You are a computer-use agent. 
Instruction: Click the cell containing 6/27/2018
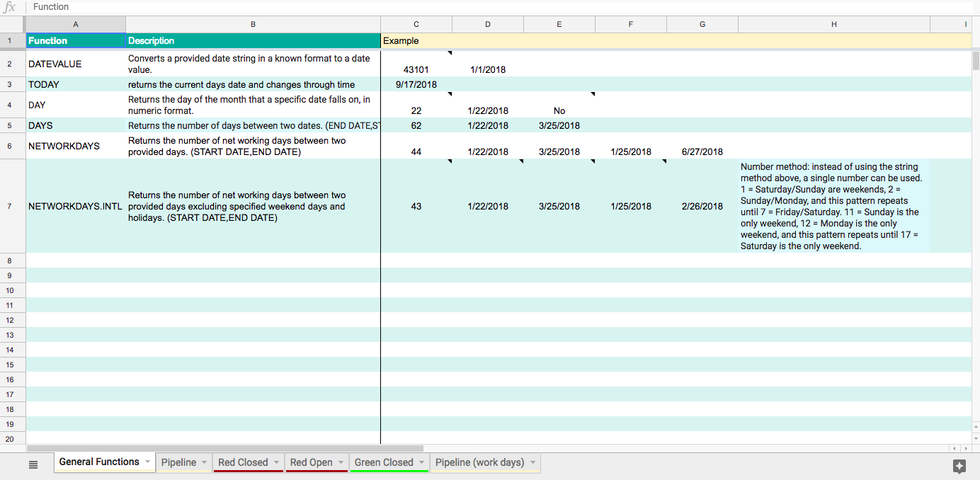(x=702, y=146)
